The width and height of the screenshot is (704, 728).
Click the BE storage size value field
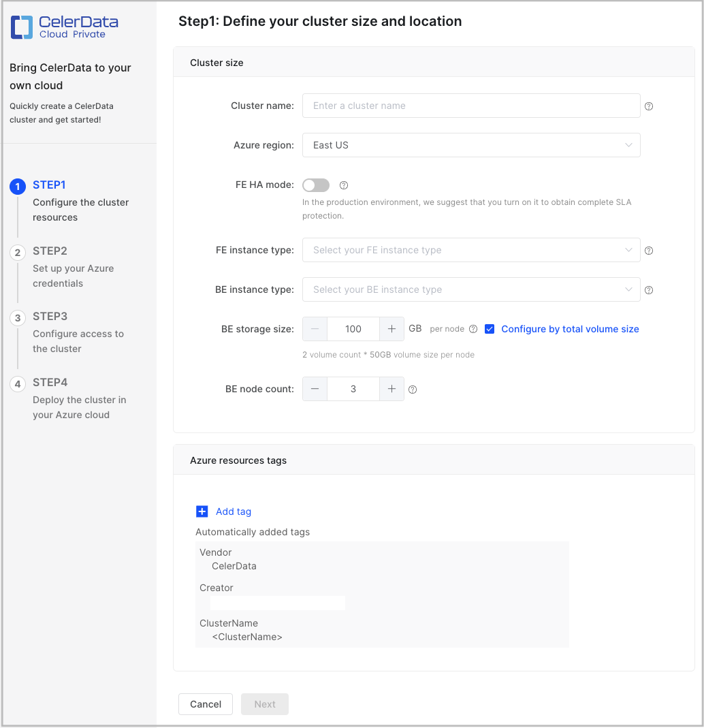pos(353,329)
